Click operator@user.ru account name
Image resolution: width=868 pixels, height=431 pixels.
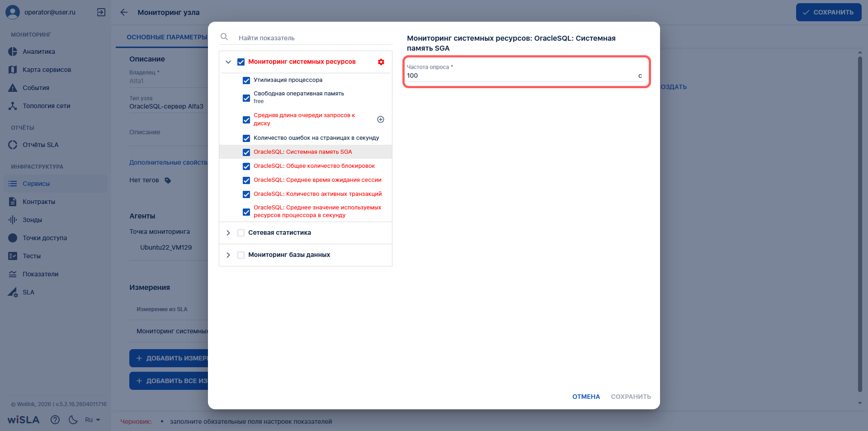50,12
